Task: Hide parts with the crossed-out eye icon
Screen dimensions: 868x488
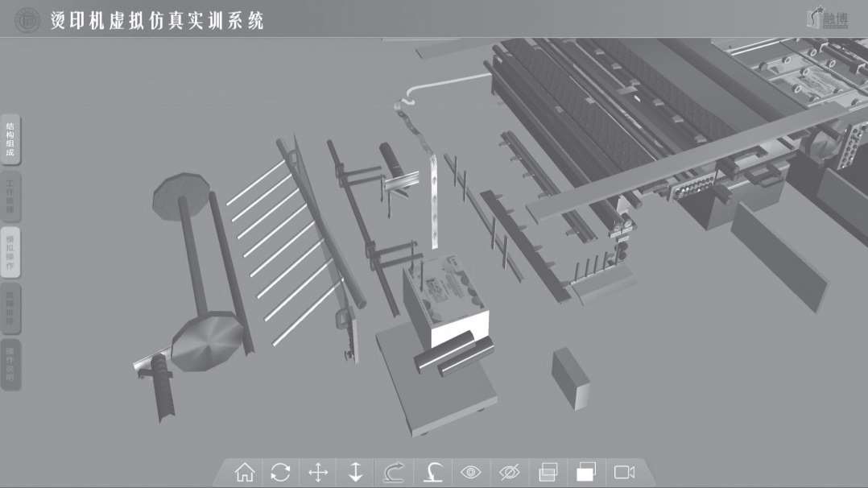Action: (x=510, y=472)
